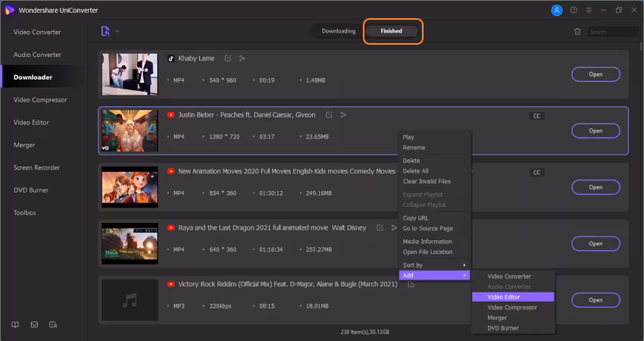Click Open button for Raya and the Last Dragon

tap(596, 244)
